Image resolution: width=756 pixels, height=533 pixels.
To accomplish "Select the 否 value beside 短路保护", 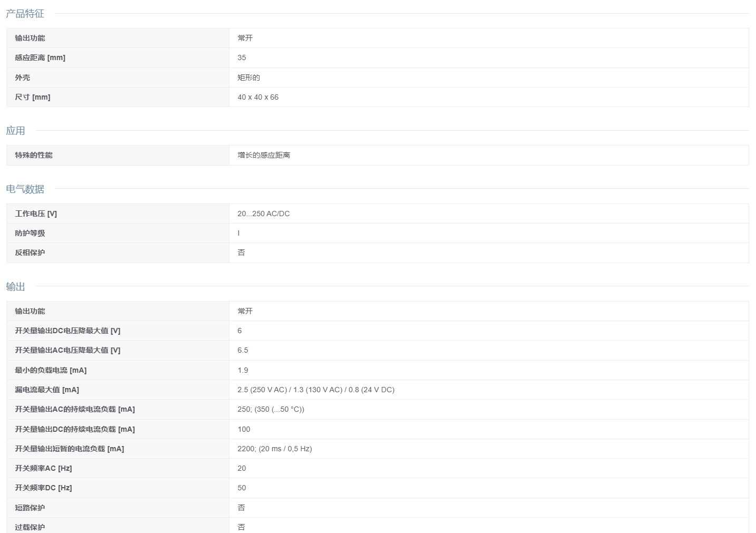I will (x=241, y=508).
